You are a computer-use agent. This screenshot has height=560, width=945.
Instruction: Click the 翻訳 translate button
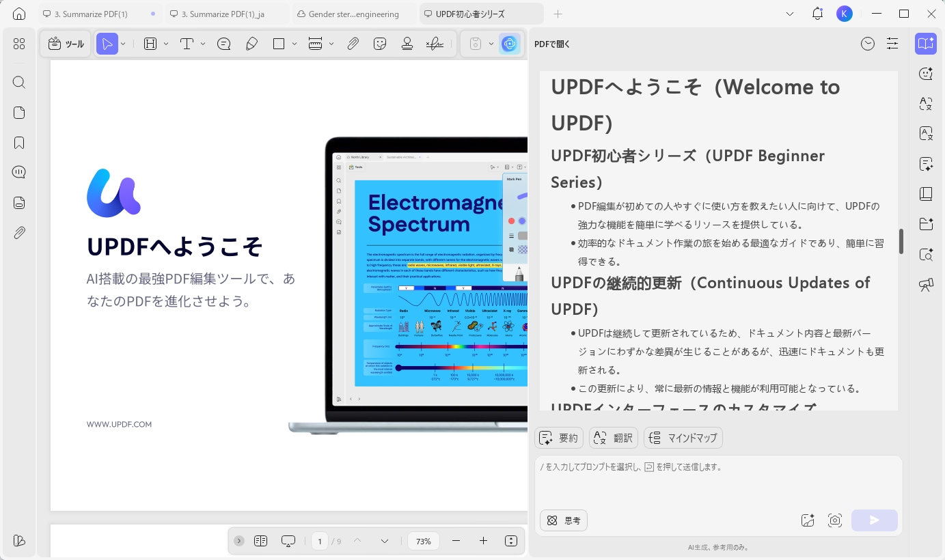pyautogui.click(x=614, y=438)
